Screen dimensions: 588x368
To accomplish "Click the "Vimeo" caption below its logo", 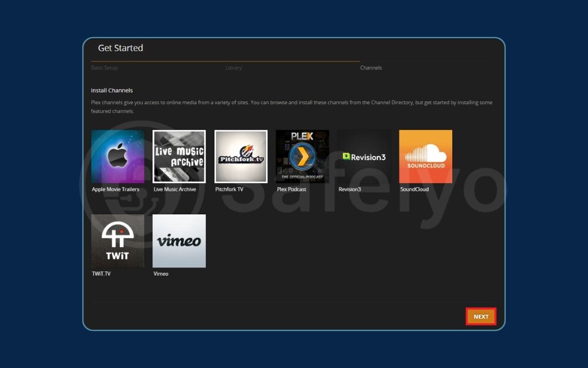I will [161, 274].
